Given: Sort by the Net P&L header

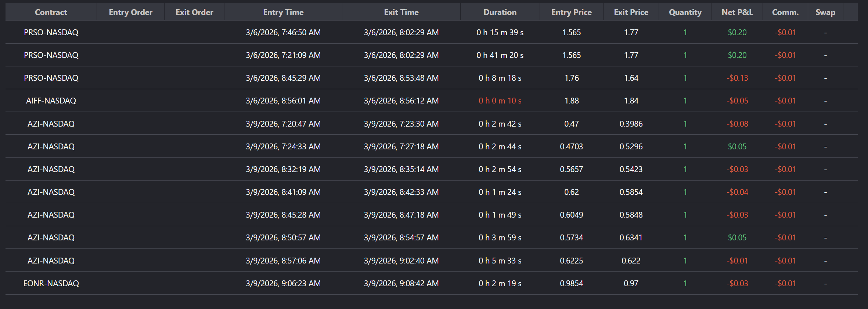Looking at the screenshot, I should click(x=737, y=12).
